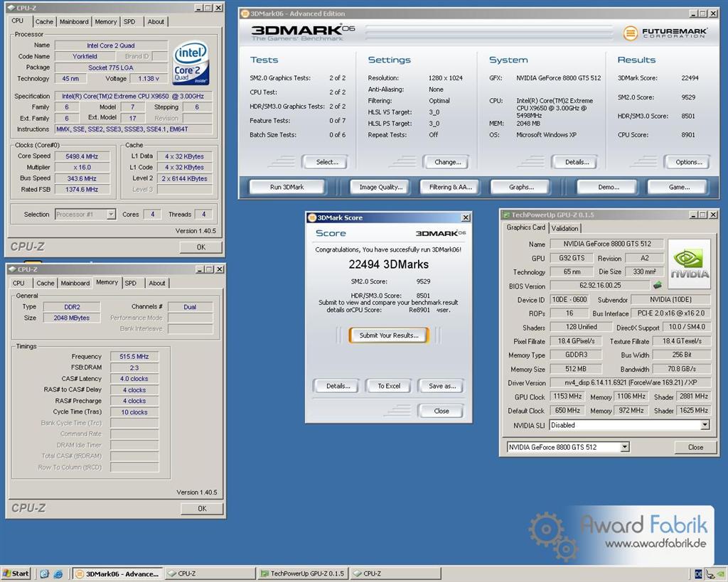Expand the Processor #1 selection dropdown
Screen dimensions: 728x582
(111, 214)
